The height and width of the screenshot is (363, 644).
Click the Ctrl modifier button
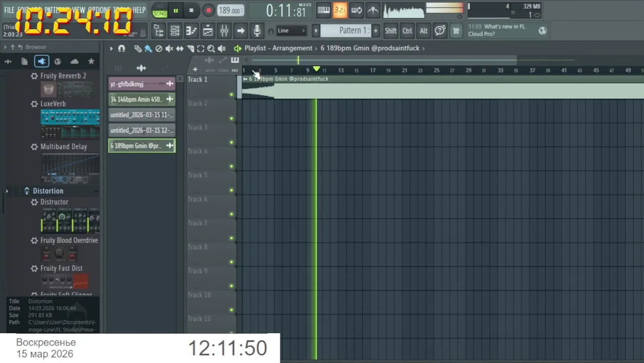407,31
